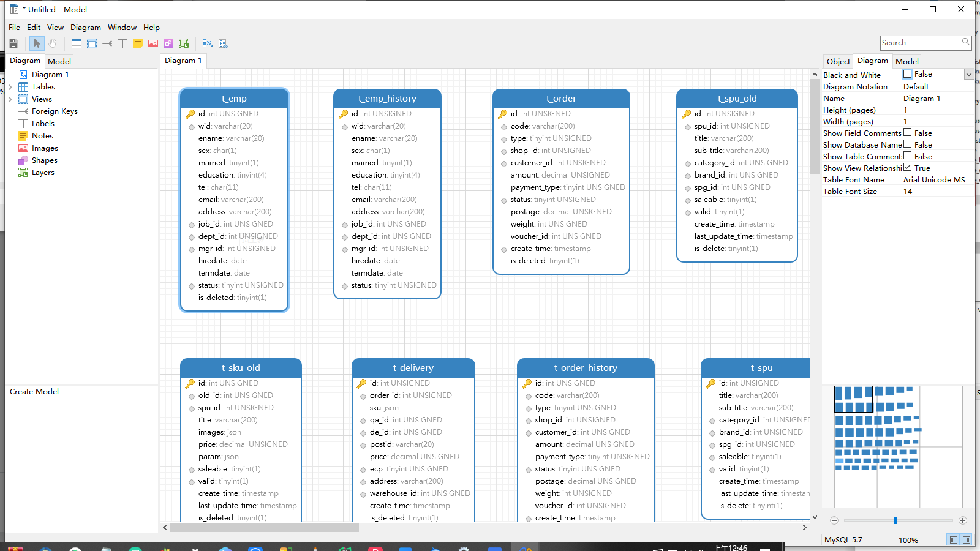
Task: Enable Show Field Comments checkbox
Action: coord(908,133)
